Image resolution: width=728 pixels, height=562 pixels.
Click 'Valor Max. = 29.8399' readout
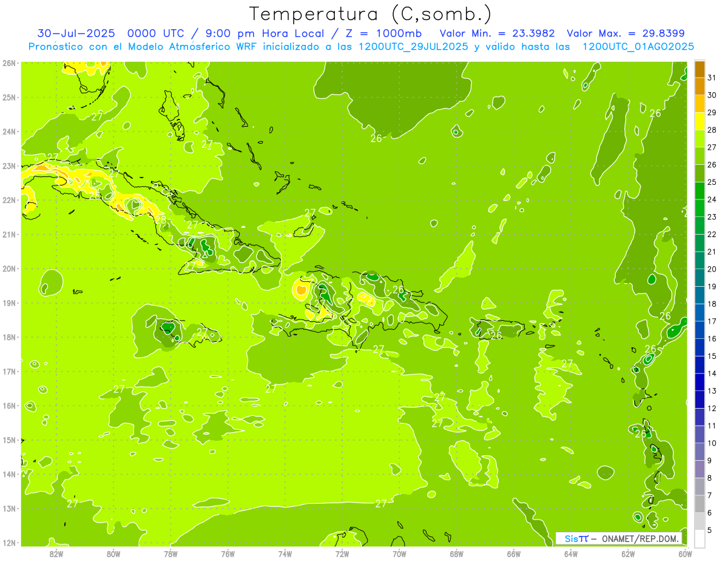(627, 33)
